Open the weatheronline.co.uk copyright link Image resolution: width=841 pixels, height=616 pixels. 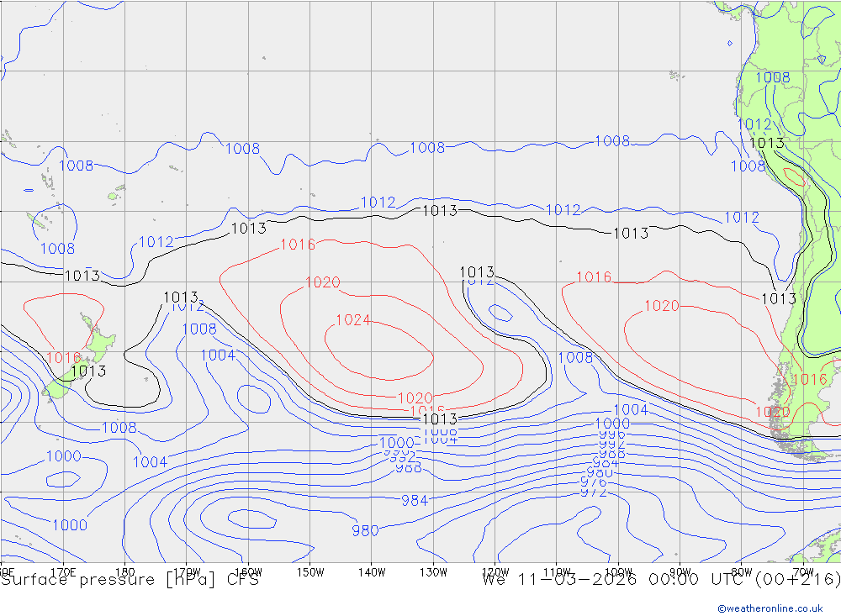(770, 608)
